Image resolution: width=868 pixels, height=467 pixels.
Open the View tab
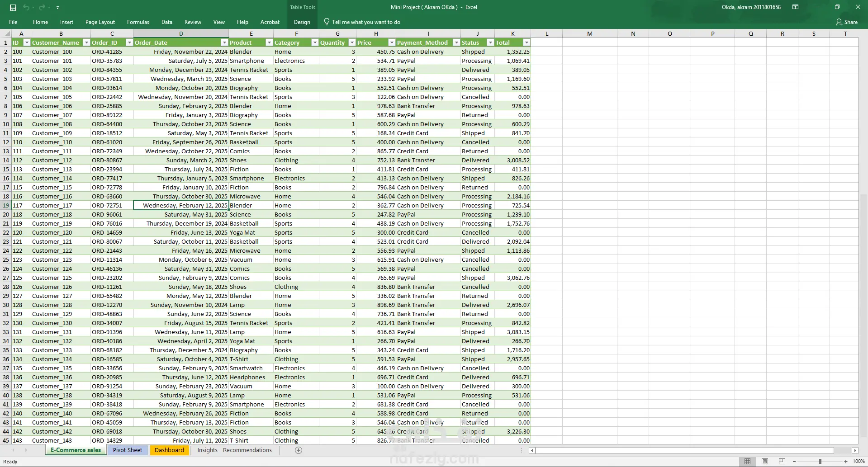click(219, 22)
